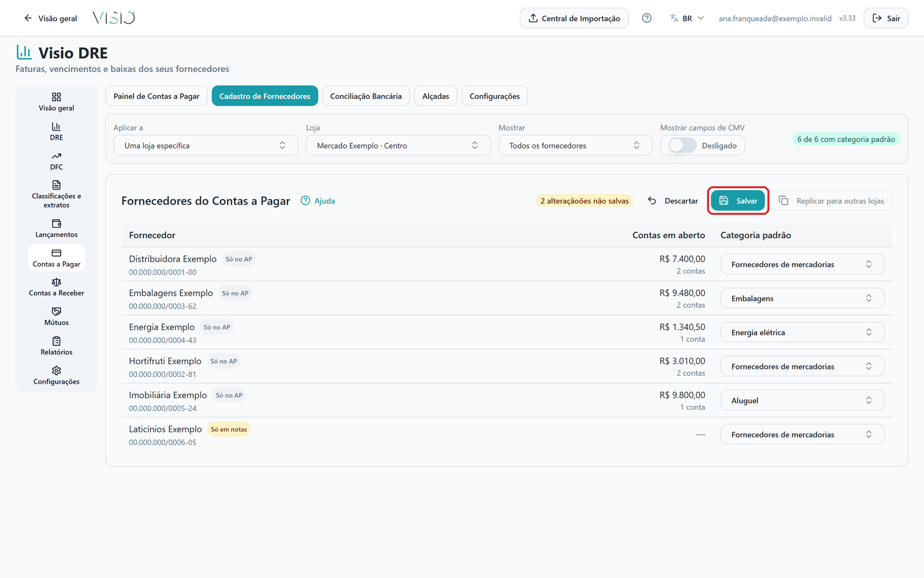924x578 pixels.
Task: Switch to Alçadas tab
Action: [x=435, y=96]
